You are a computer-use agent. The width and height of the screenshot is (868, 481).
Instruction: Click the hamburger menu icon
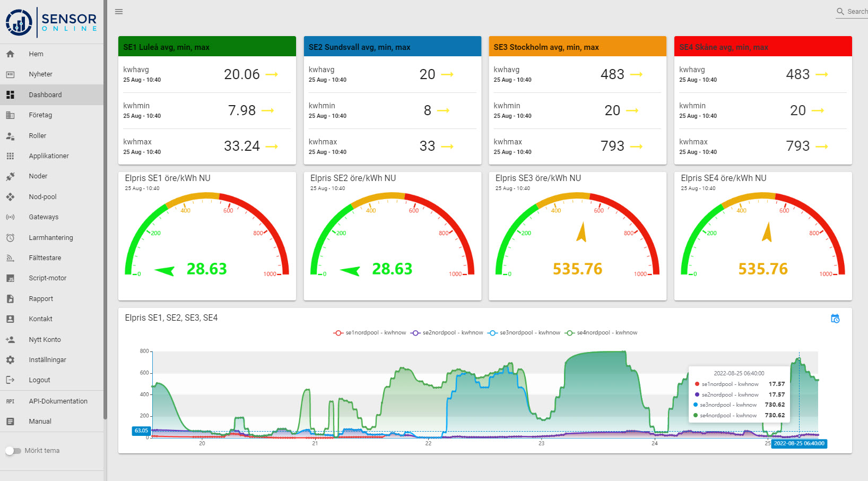click(x=119, y=12)
